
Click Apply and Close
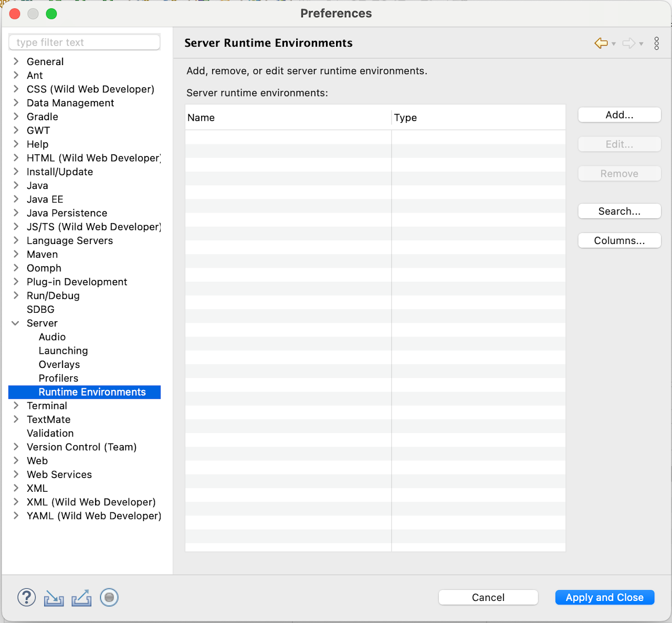(x=605, y=597)
